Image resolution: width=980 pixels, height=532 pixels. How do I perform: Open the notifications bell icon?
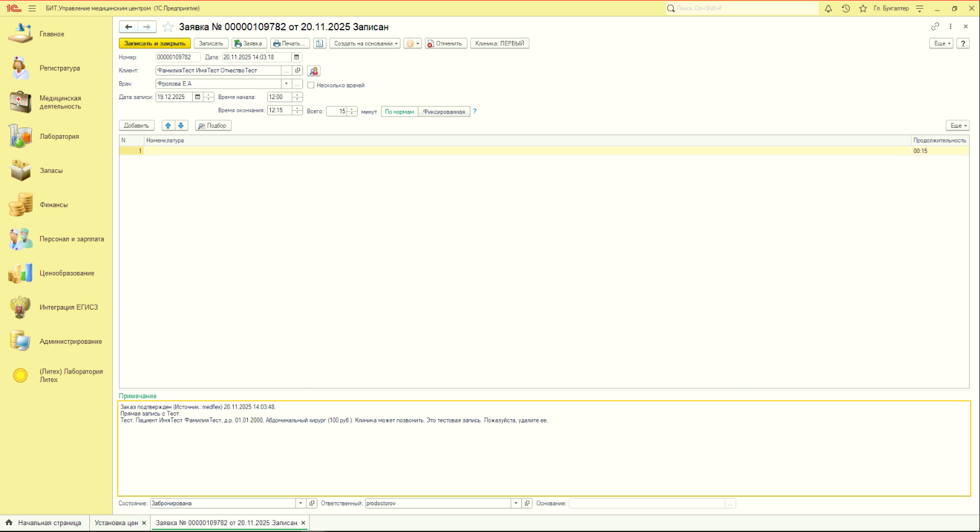point(828,9)
